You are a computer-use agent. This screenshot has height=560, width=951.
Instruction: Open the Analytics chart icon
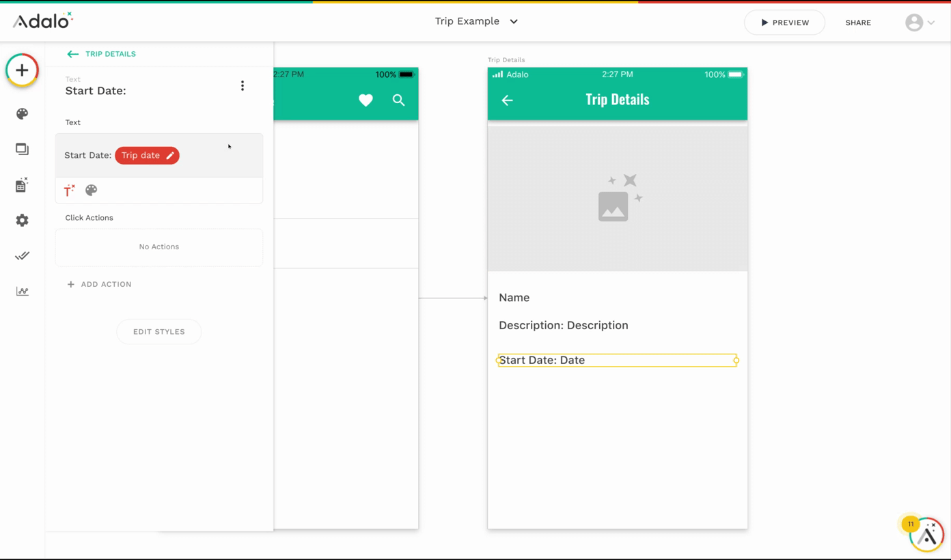click(x=22, y=292)
